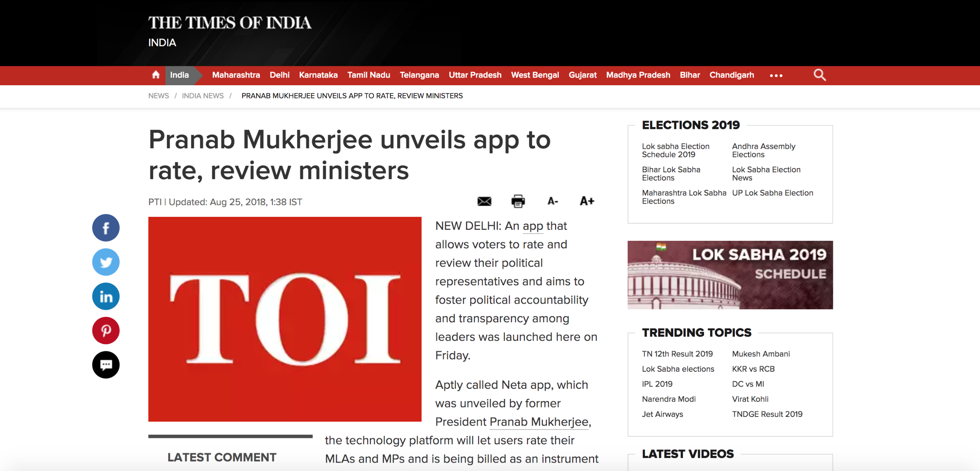Viewport: 980px width, 471px height.
Task: Open the Maharashtra nav section
Action: click(x=236, y=75)
